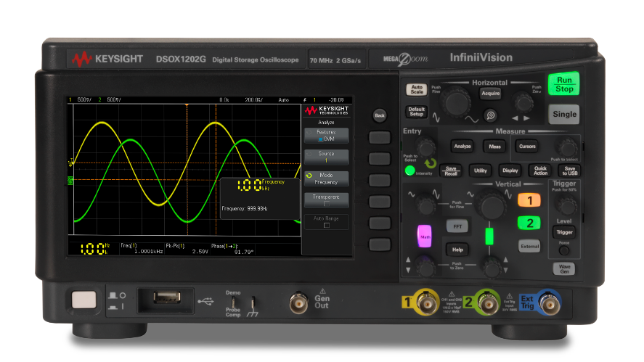Open the Meas measurements key
Image resolution: width=644 pixels, height=362 pixels.
tap(494, 146)
